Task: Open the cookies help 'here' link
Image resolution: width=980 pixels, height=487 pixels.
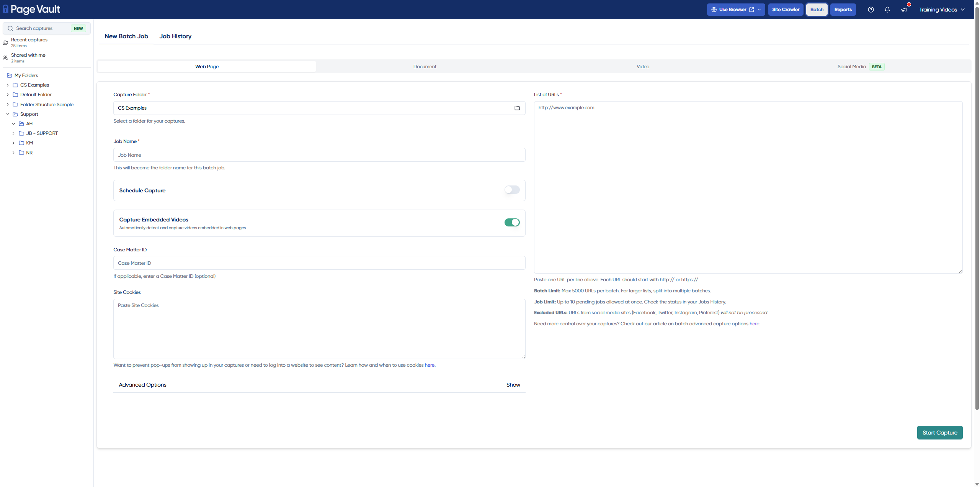Action: pos(430,365)
